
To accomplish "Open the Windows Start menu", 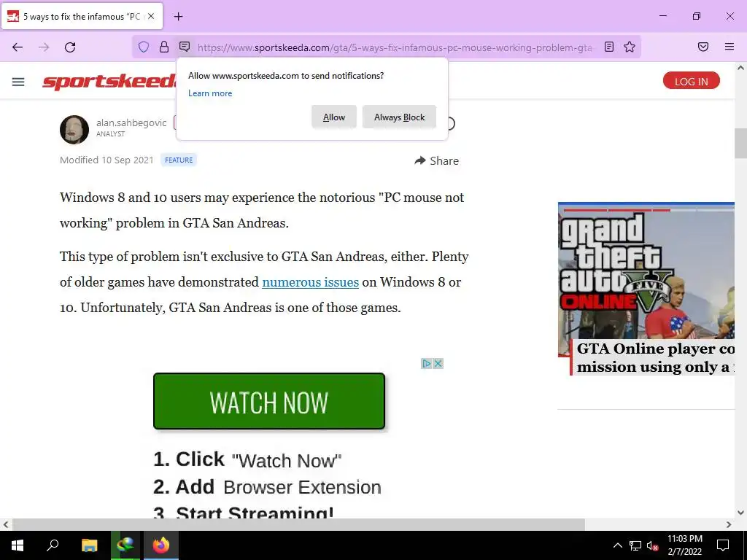I will tap(18, 545).
